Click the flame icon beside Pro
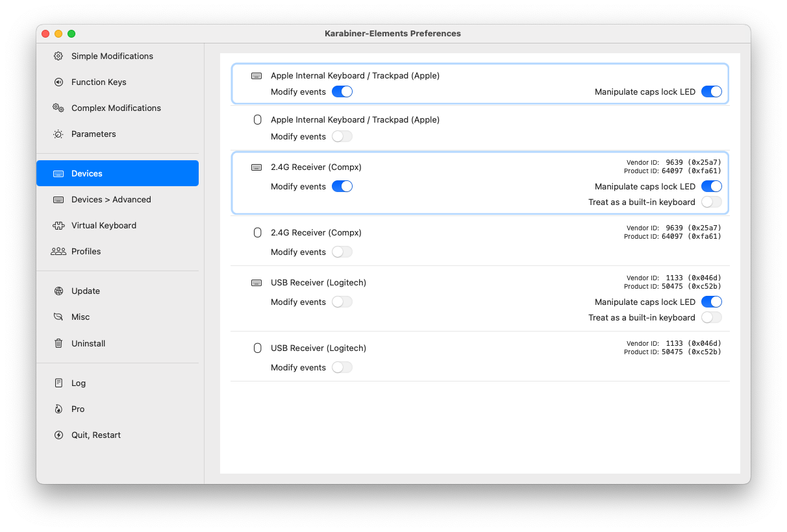The width and height of the screenshot is (787, 532). (58, 409)
